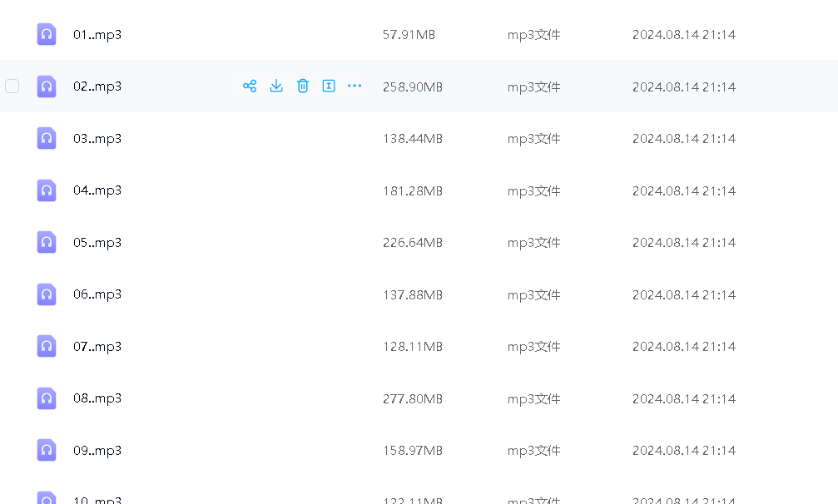Select the row showing 277.80MB size
838x504 pixels.
(x=412, y=398)
